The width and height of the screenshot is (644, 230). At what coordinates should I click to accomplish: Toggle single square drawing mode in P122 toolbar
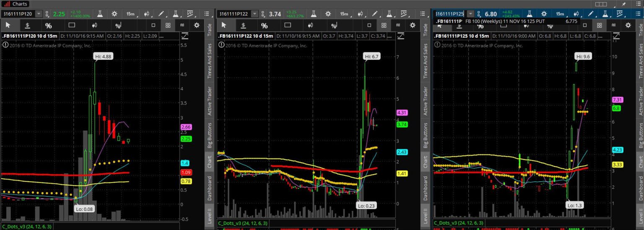coord(369,25)
